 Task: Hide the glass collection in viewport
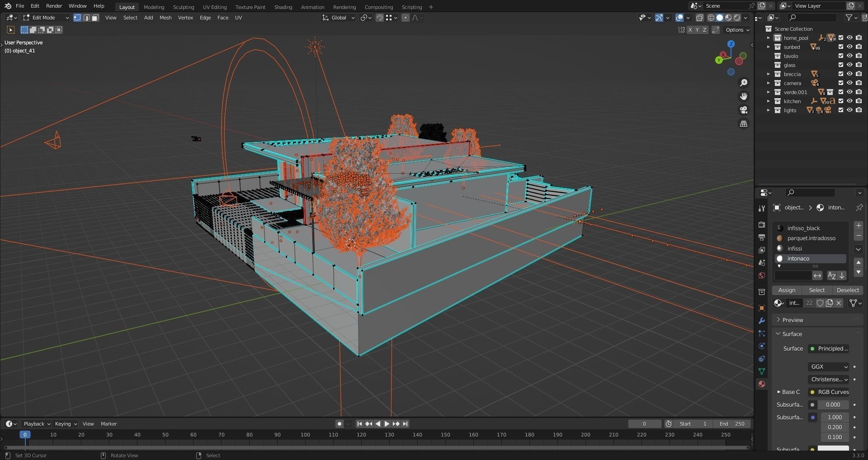pos(850,65)
